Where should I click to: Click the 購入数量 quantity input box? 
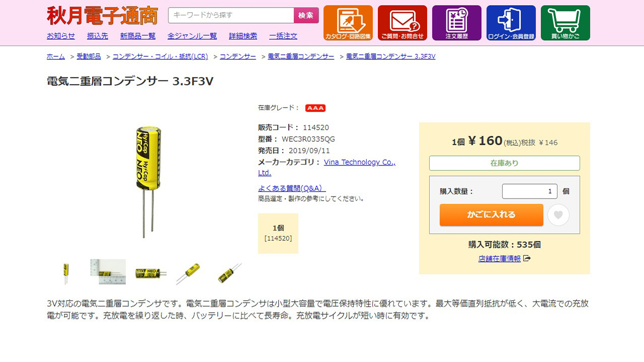530,191
